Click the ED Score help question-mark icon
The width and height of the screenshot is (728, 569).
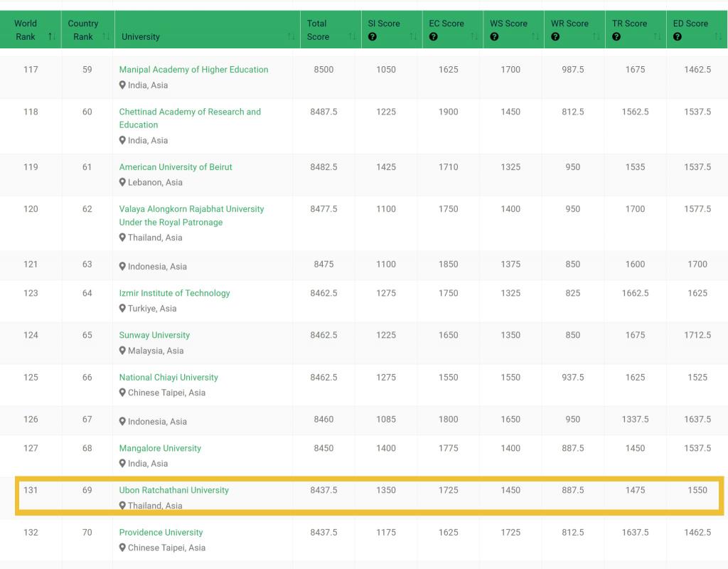pyautogui.click(x=678, y=37)
